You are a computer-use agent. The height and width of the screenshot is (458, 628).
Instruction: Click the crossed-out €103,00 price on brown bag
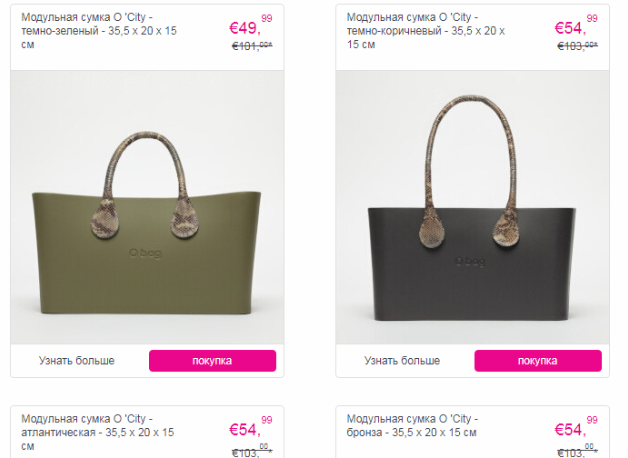click(x=578, y=46)
